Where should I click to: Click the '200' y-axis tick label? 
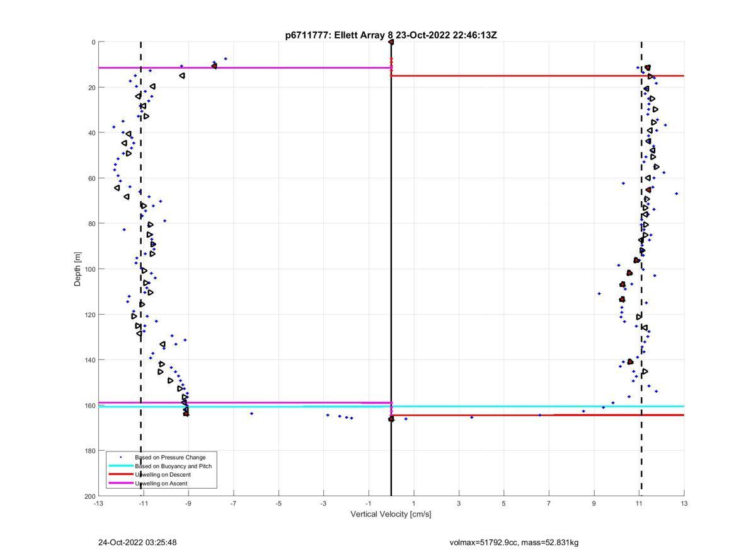89,496
